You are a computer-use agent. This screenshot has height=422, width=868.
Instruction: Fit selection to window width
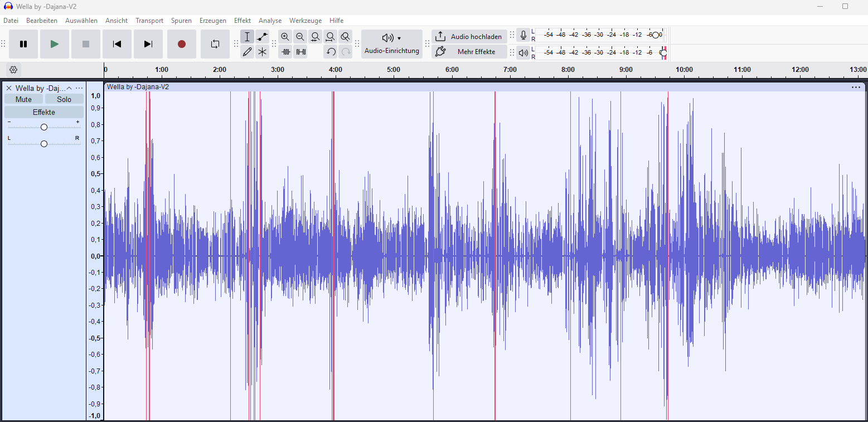[x=316, y=37]
